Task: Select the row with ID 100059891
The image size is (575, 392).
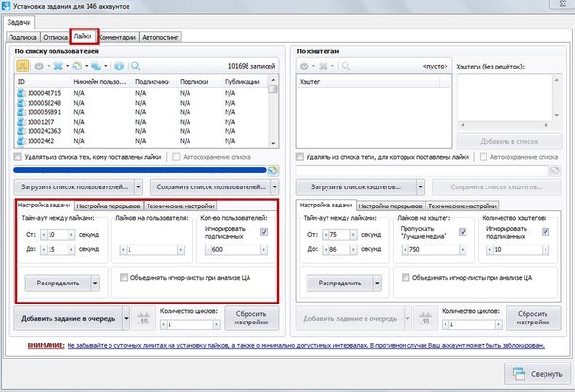Action: [143, 112]
